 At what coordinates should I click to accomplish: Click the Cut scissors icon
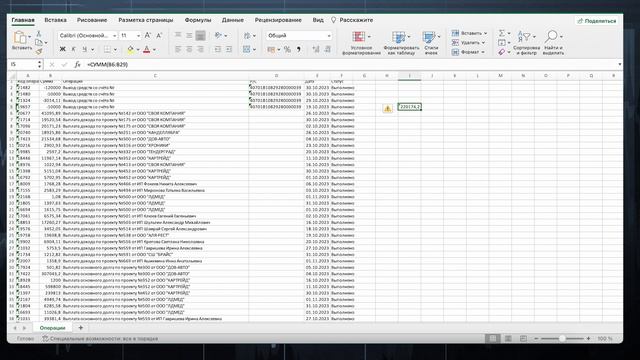[38, 33]
